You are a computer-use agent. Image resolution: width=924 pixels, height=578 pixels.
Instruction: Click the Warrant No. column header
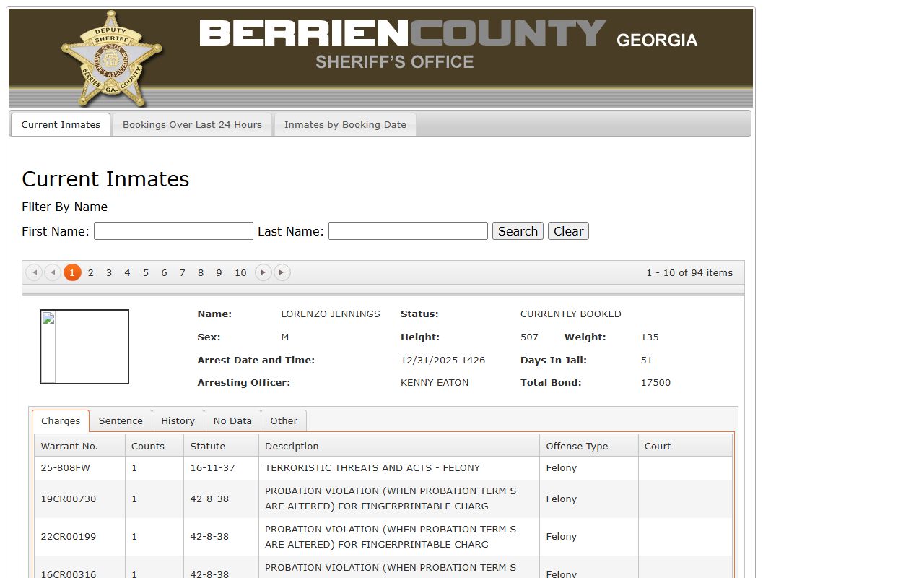click(79, 446)
